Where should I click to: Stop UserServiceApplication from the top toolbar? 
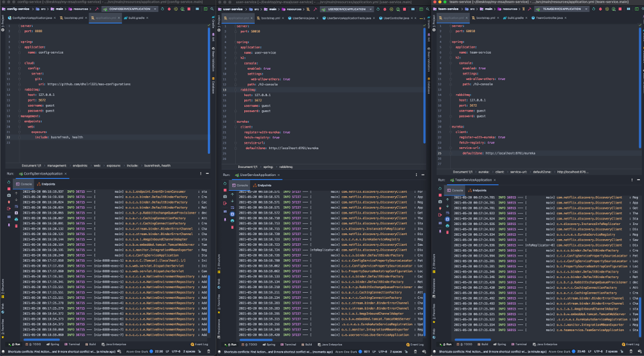click(405, 9)
